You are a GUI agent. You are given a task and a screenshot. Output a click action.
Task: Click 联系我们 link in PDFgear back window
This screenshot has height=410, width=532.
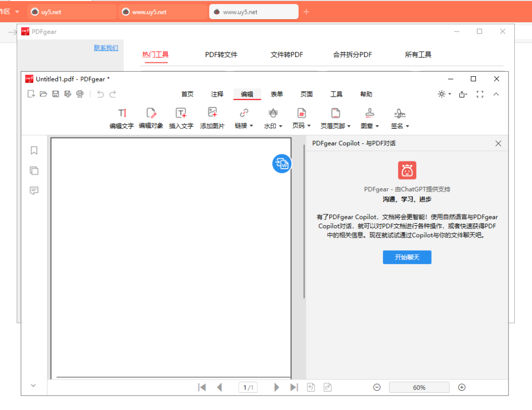106,48
